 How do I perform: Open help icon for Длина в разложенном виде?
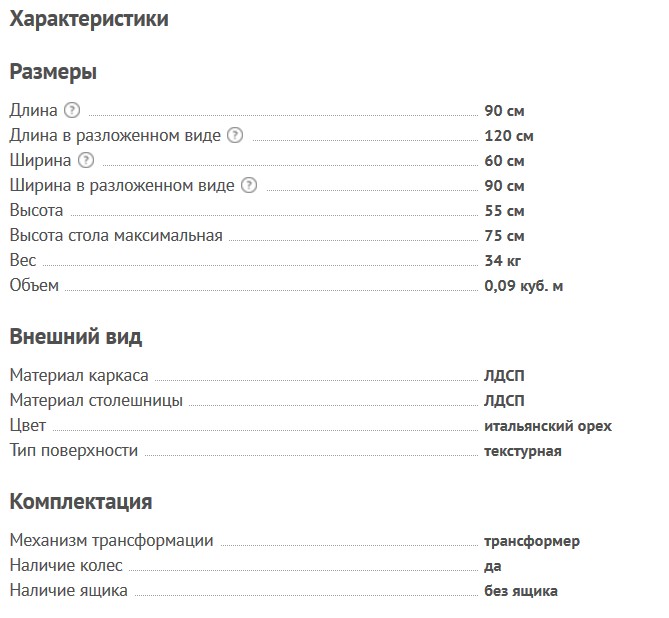(235, 135)
